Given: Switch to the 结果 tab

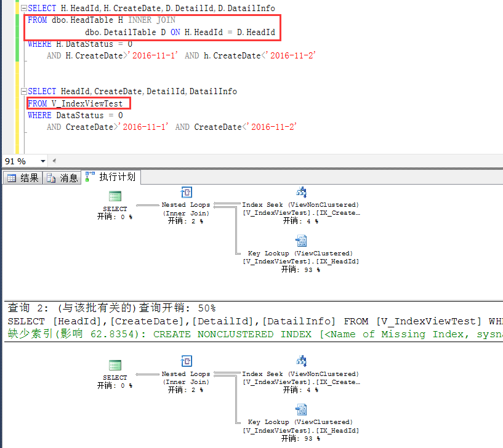Looking at the screenshot, I should click(23, 178).
